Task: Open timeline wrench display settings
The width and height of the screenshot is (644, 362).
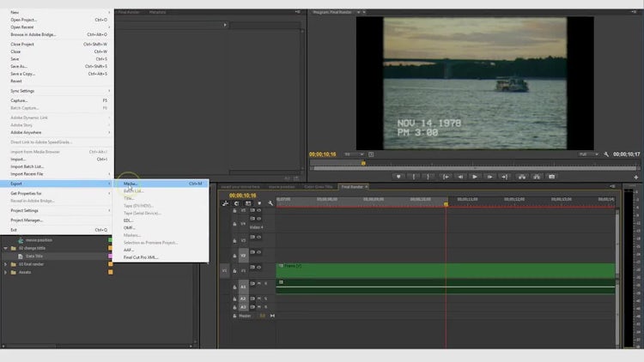Action: pyautogui.click(x=270, y=203)
